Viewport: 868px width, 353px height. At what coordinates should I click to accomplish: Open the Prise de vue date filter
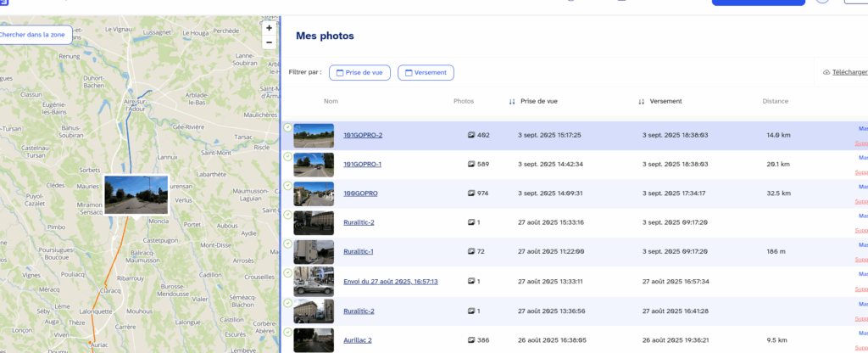click(x=359, y=73)
